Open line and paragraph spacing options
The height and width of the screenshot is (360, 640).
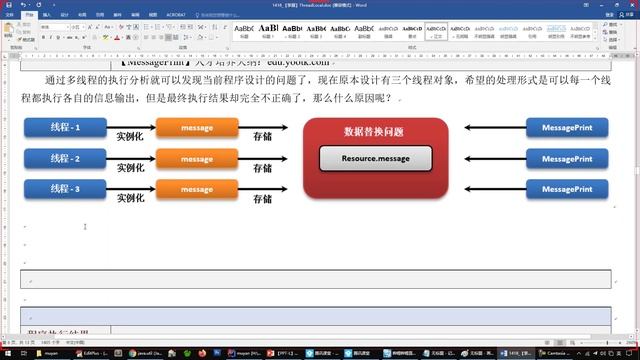[x=186, y=38]
